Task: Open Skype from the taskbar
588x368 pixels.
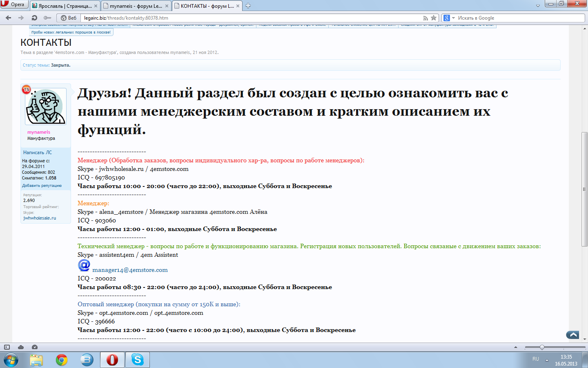Action: pyautogui.click(x=138, y=360)
